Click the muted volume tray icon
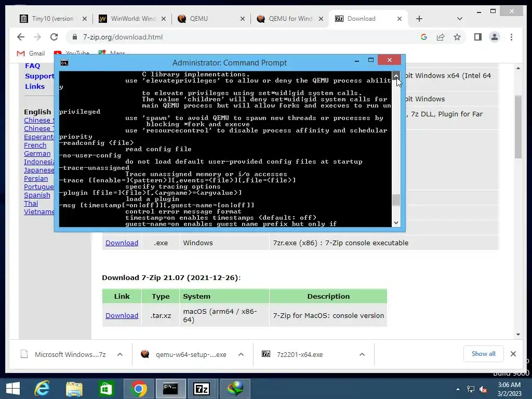The width and height of the screenshot is (532, 399). point(483,389)
